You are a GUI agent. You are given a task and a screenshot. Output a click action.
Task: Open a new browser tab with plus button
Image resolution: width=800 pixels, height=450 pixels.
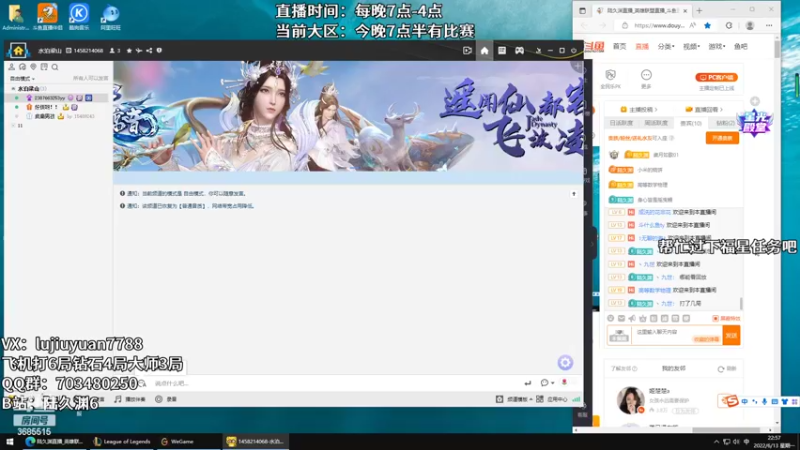tap(699, 10)
